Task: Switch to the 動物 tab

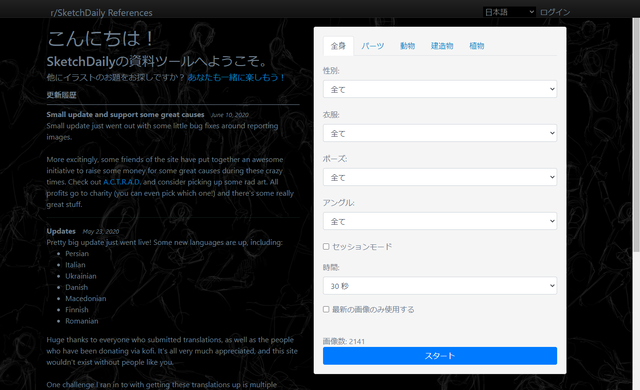Action: (407, 46)
